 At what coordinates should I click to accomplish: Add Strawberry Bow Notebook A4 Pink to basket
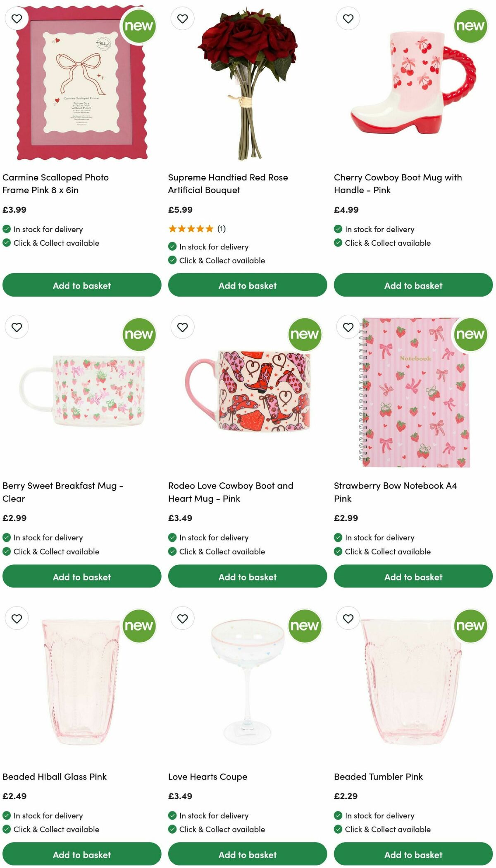413,576
